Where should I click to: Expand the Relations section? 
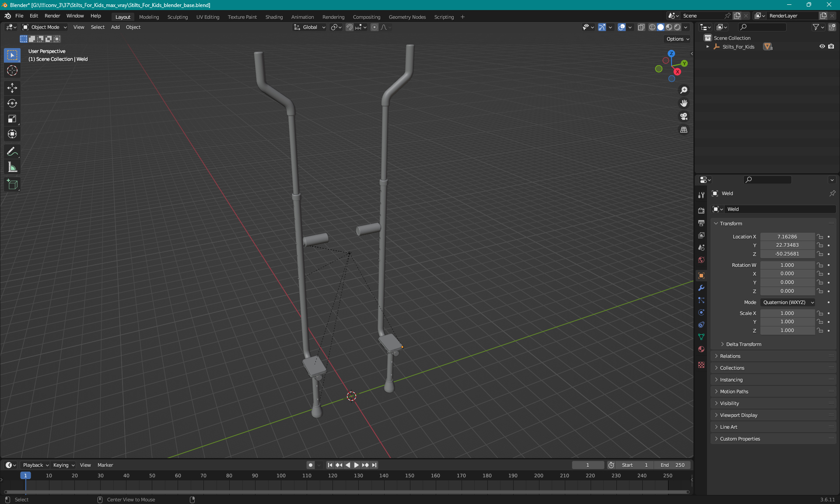click(x=730, y=356)
